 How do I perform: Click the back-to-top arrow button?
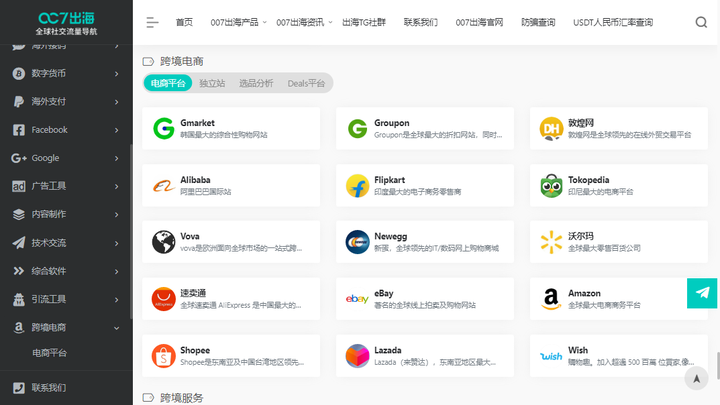pos(696,379)
